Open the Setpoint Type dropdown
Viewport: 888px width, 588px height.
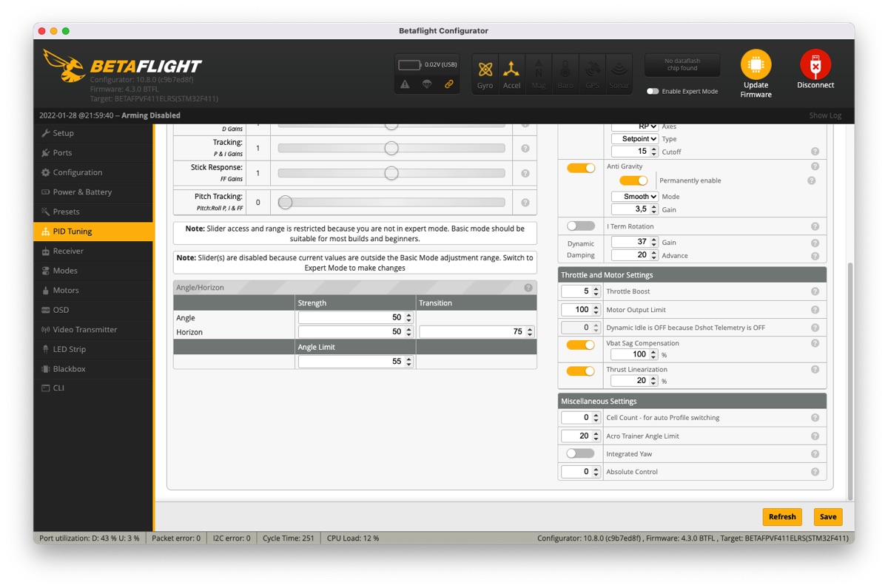point(635,138)
